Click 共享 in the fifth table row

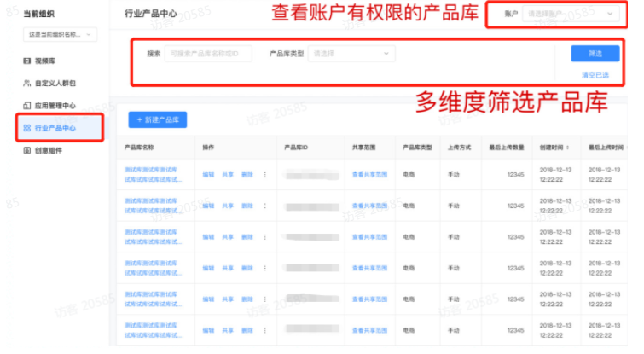(x=228, y=299)
